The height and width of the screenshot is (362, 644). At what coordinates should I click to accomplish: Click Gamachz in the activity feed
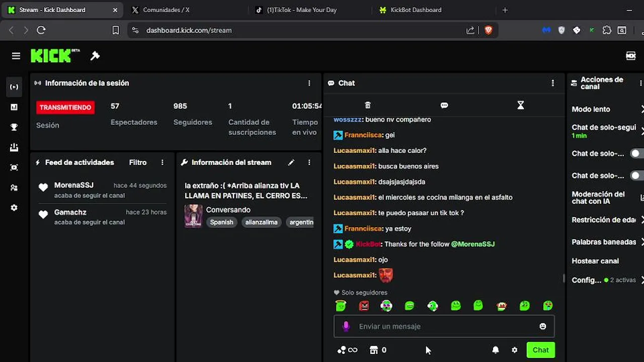click(70, 212)
